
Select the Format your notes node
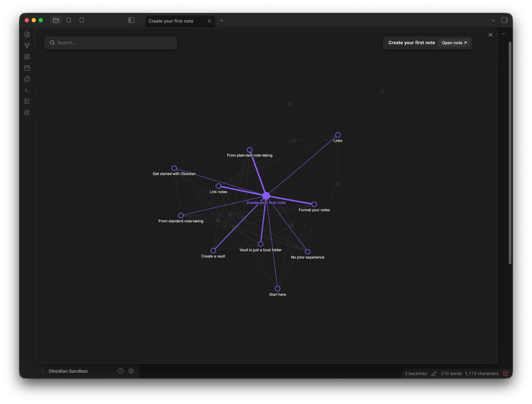(314, 205)
